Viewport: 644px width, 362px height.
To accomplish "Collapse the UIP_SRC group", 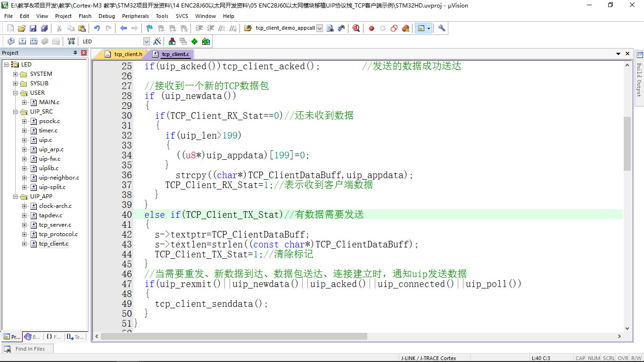I will coord(15,112).
